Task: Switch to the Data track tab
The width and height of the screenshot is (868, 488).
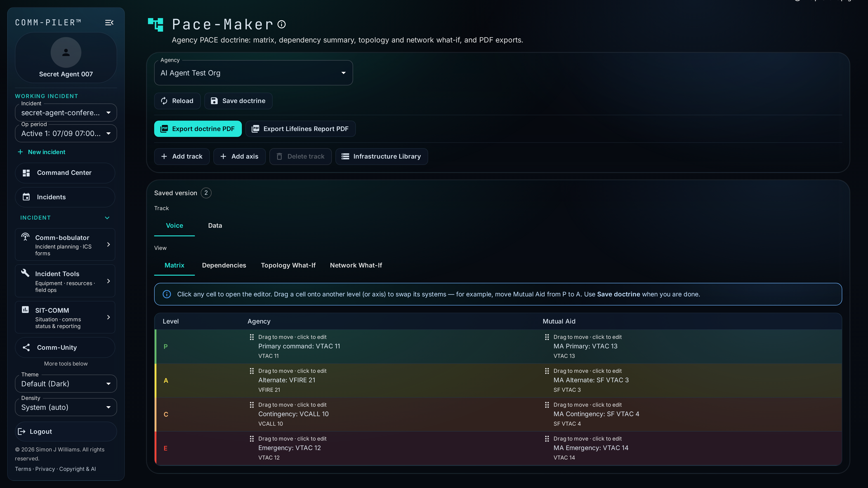Action: (215, 226)
